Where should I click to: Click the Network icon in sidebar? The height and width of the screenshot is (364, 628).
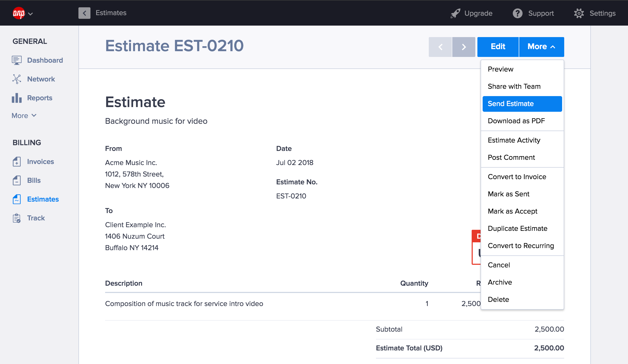point(17,79)
